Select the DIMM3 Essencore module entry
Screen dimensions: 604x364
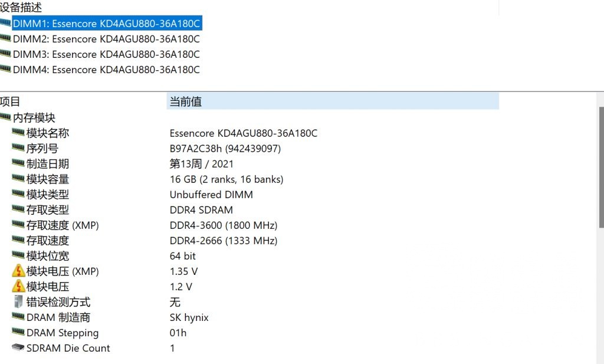click(x=106, y=54)
